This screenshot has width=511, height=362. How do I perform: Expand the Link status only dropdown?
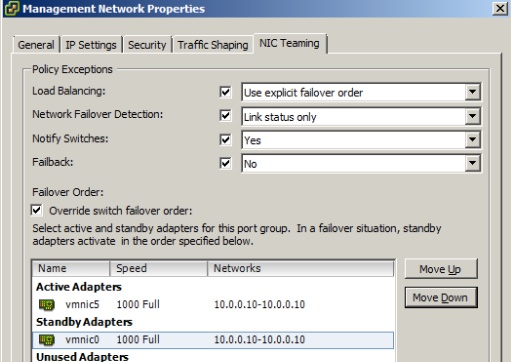472,116
